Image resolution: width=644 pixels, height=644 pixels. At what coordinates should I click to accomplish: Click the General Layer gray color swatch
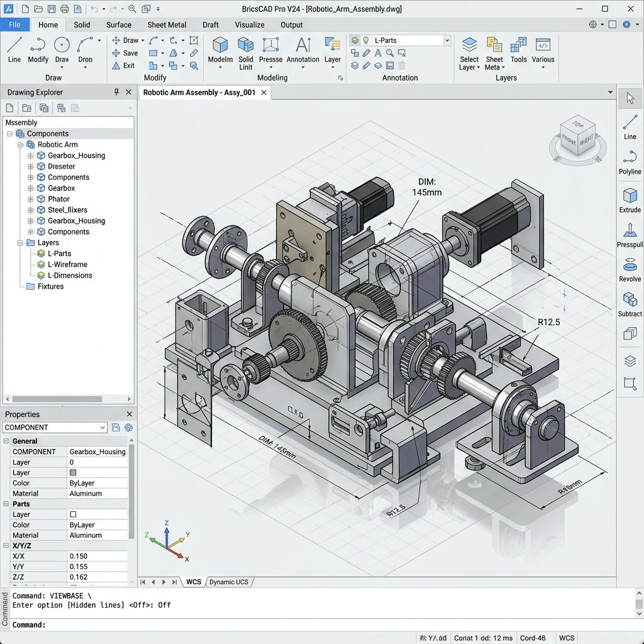[x=73, y=472]
